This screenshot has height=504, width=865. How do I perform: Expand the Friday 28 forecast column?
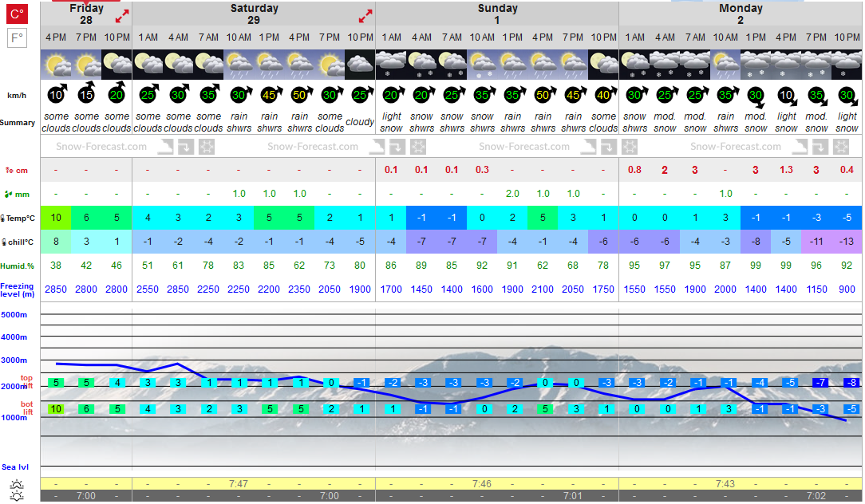click(122, 16)
